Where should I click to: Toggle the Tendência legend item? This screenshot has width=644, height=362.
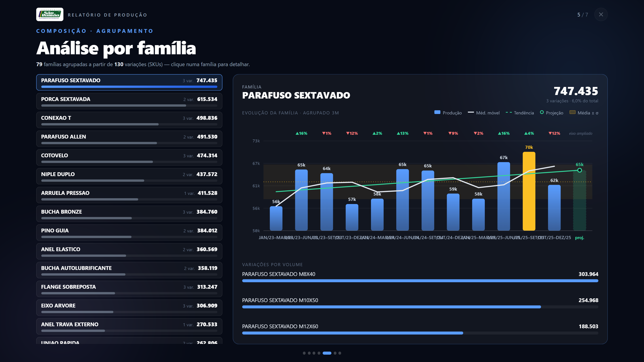tap(519, 113)
